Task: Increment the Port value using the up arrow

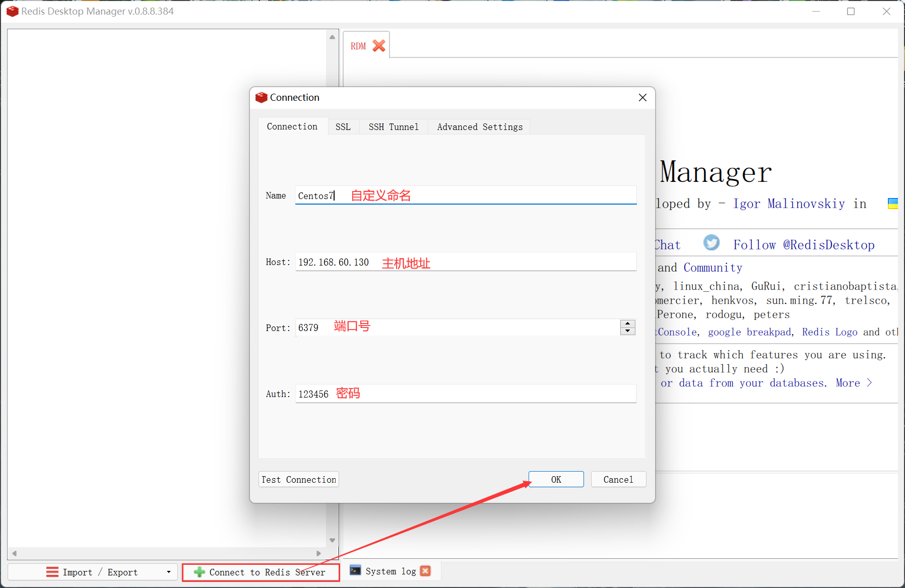Action: pyautogui.click(x=627, y=324)
